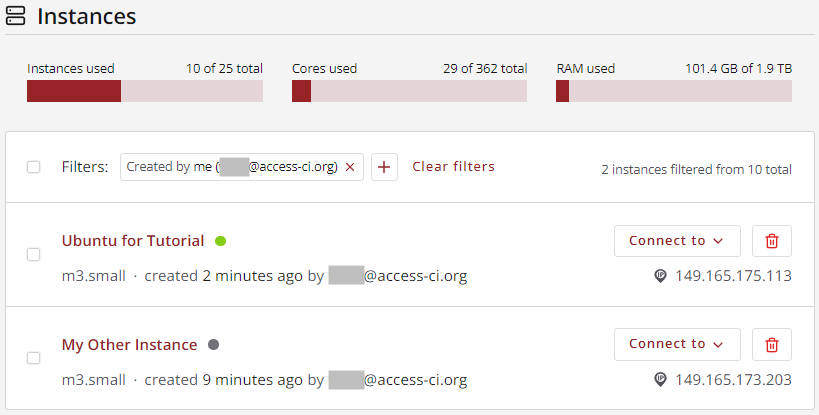Check the Ubuntu for Tutorial checkbox
The height and width of the screenshot is (415, 819).
(x=33, y=254)
